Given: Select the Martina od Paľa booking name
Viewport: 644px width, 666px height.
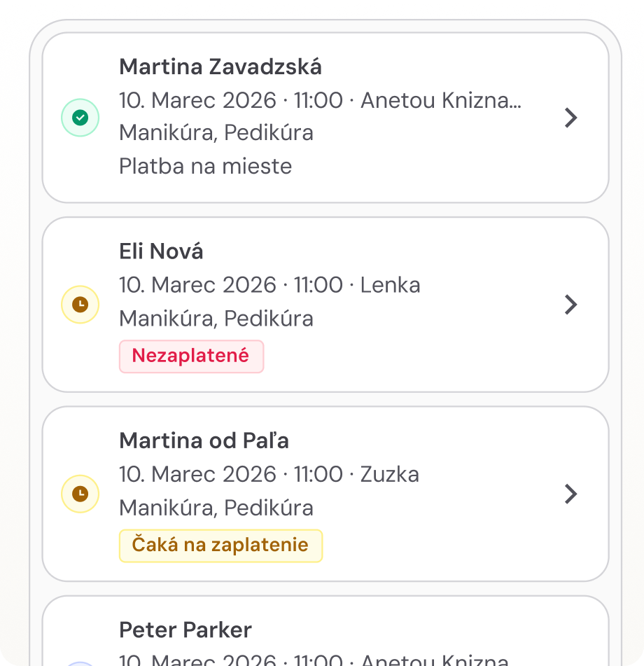Looking at the screenshot, I should [x=204, y=441].
